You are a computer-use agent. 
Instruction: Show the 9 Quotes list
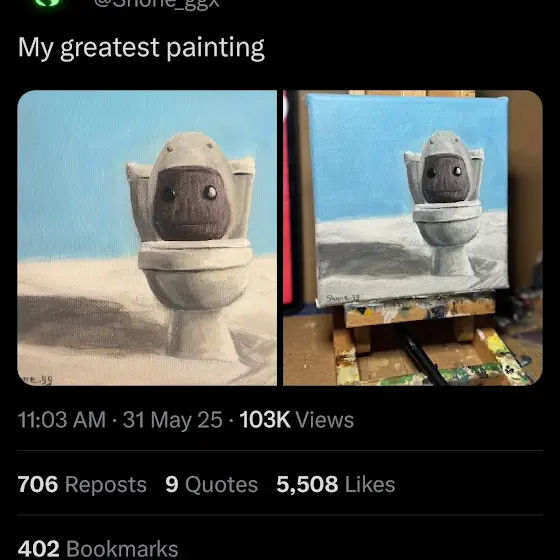pos(211,484)
